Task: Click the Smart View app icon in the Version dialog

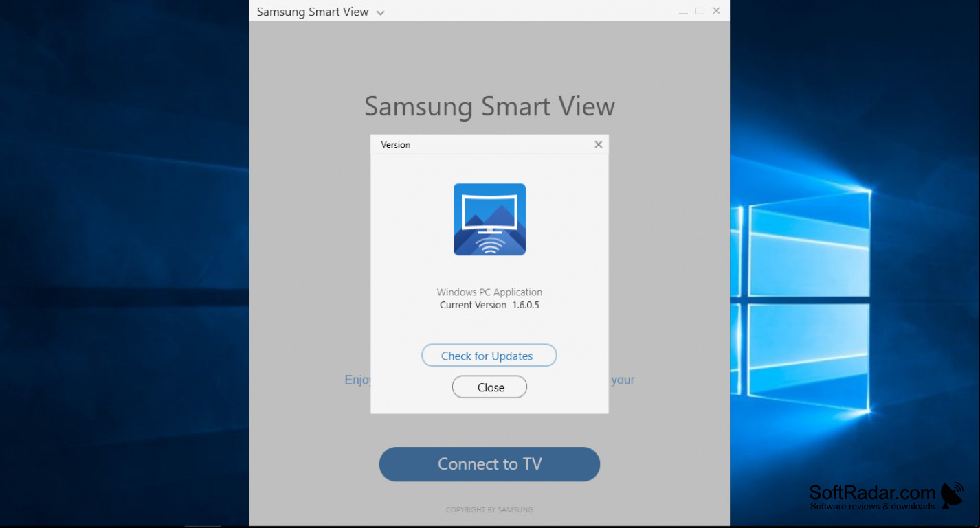Action: pyautogui.click(x=489, y=219)
